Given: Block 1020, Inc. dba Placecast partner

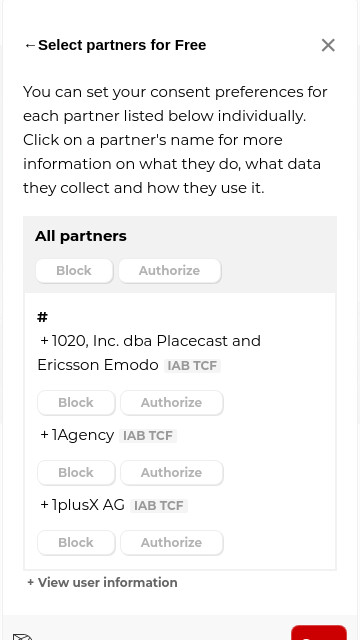Looking at the screenshot, I should click(x=76, y=402).
